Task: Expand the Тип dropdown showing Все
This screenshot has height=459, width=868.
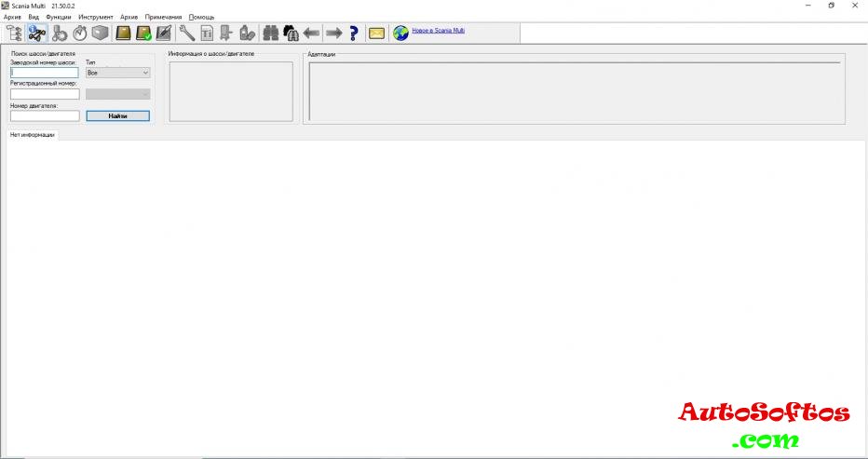Action: [117, 72]
